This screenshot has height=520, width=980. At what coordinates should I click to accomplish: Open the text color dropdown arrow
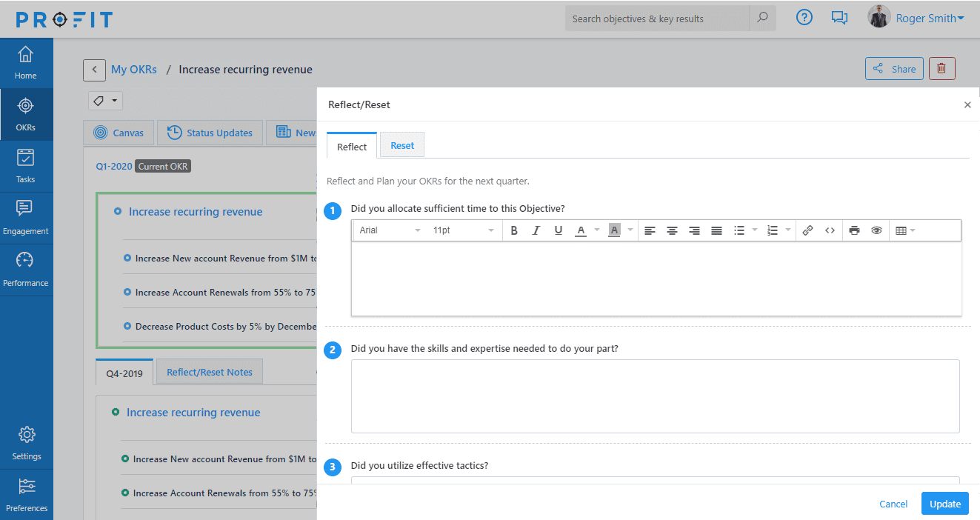pyautogui.click(x=597, y=230)
